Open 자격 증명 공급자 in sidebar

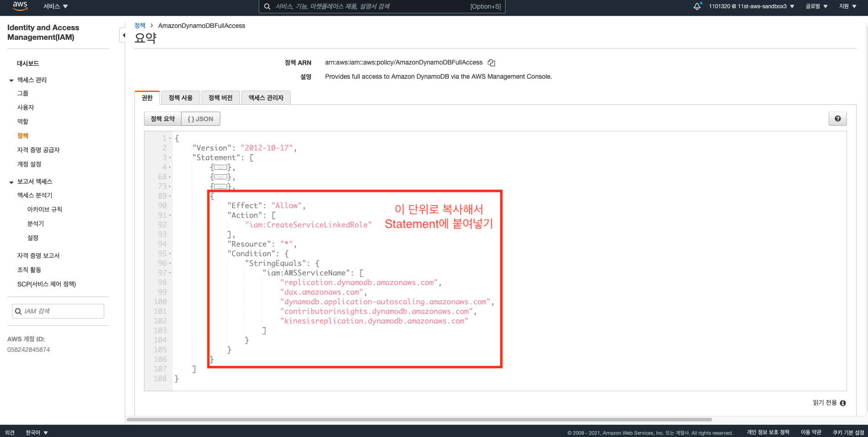point(38,150)
